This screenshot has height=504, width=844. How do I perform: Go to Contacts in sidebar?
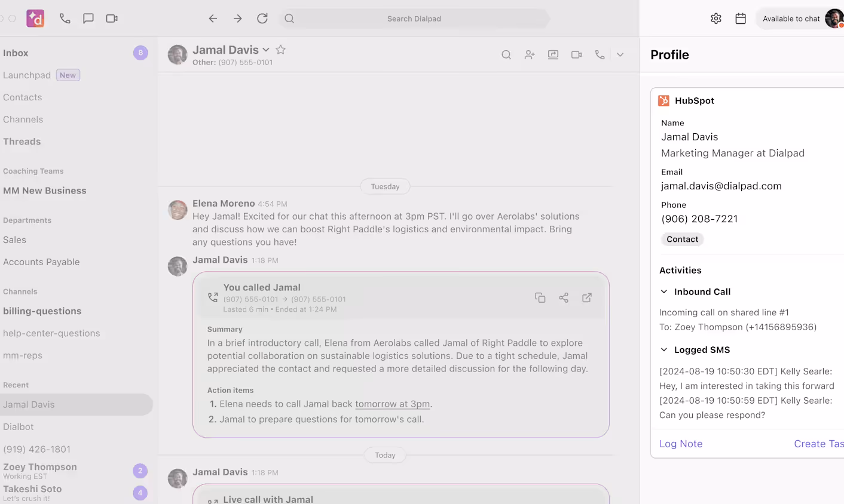pos(22,97)
